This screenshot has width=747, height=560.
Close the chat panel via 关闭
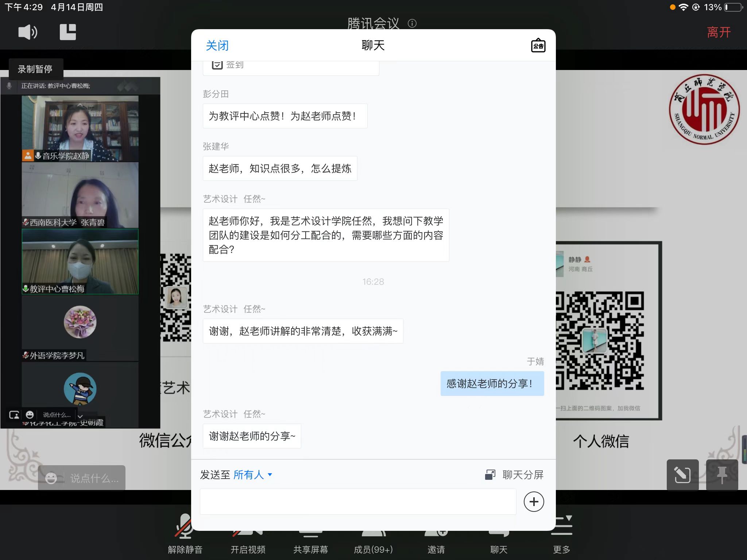[217, 46]
